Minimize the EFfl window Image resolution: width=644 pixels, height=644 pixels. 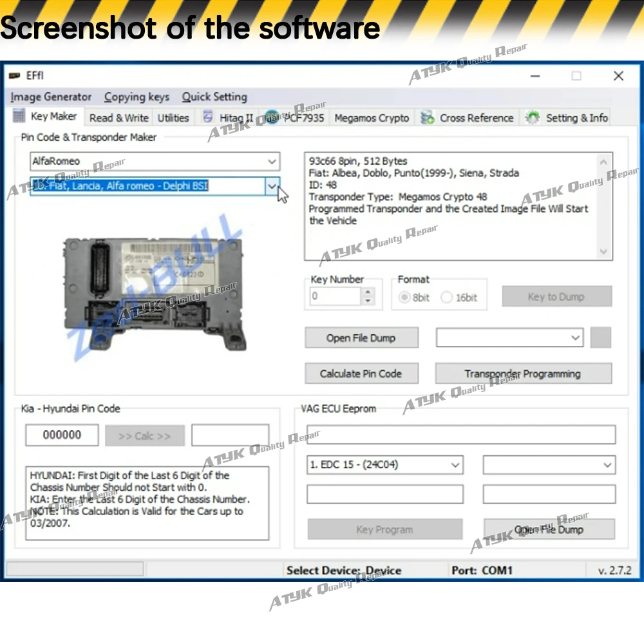[535, 76]
